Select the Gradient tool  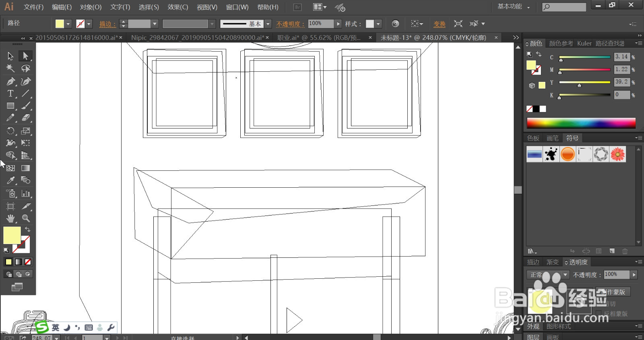coord(25,168)
